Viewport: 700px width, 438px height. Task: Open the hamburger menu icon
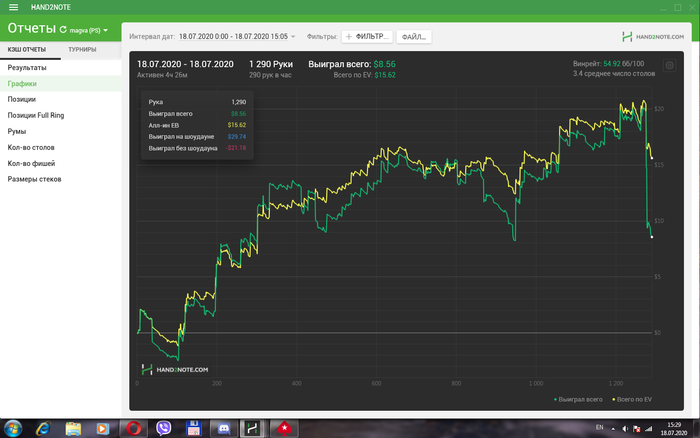coord(13,7)
